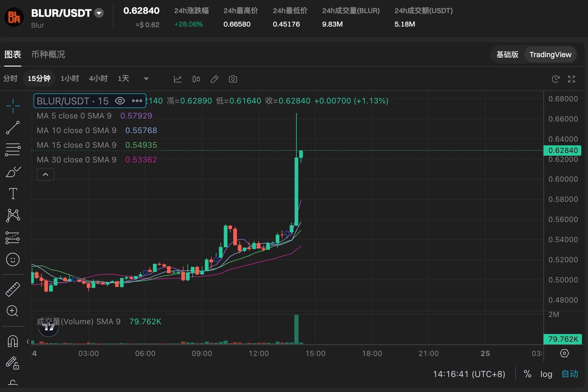
Task: Select the brush drawing tool
Action: click(x=13, y=172)
